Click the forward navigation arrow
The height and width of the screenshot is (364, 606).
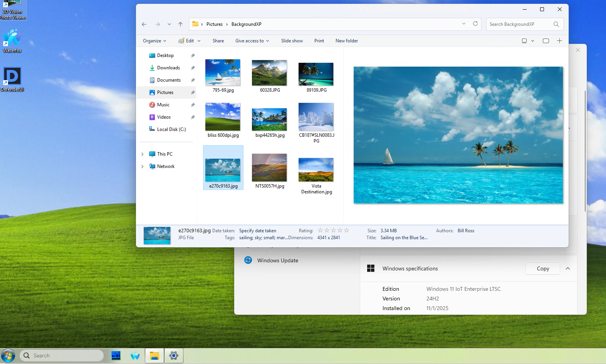coord(158,24)
